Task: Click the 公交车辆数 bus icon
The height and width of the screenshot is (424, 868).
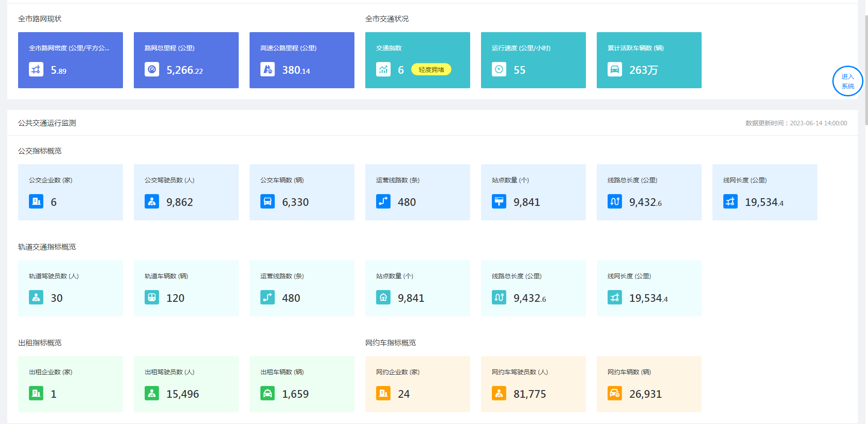Action: point(268,202)
